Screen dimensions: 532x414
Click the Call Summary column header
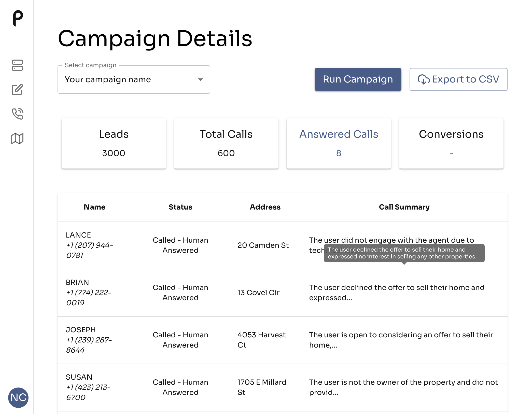404,207
